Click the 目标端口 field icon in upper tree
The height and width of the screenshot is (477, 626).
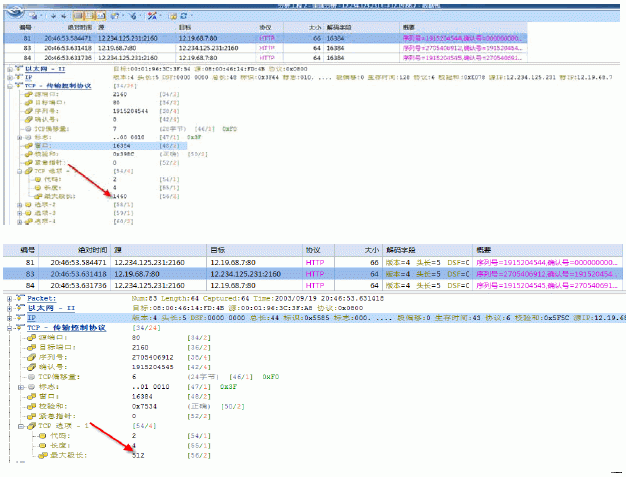(x=26, y=102)
